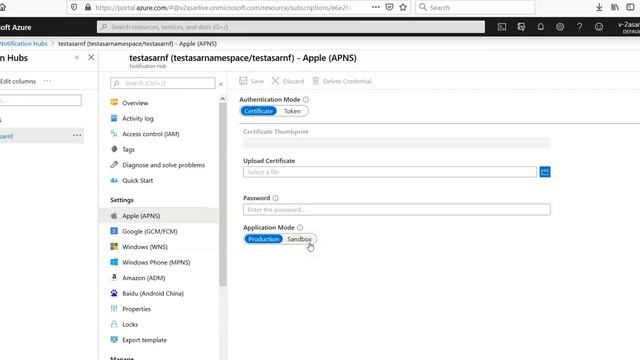Viewport: 640px width, 360px height.
Task: Show Application Mode info tooltip icon
Action: coord(300,227)
